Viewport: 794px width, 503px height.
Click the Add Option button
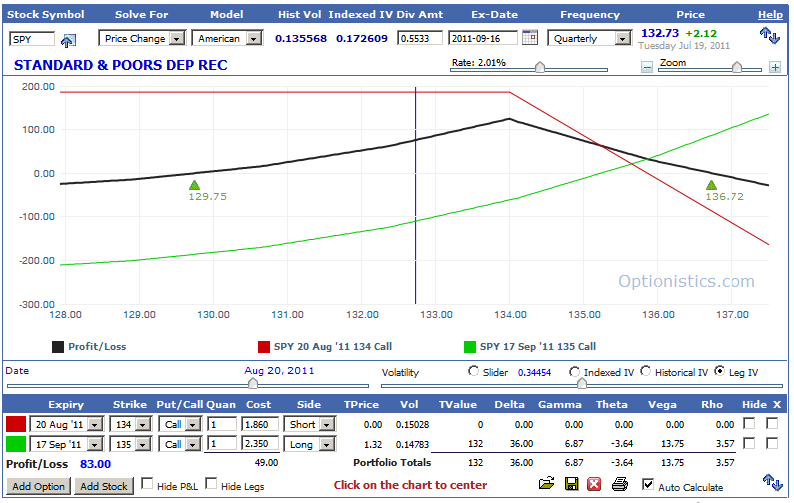38,487
